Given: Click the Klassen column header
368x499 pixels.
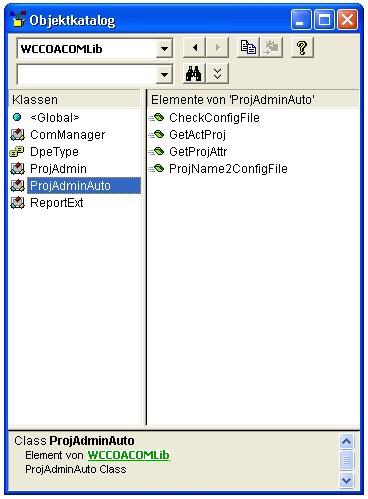Looking at the screenshot, I should (74, 99).
